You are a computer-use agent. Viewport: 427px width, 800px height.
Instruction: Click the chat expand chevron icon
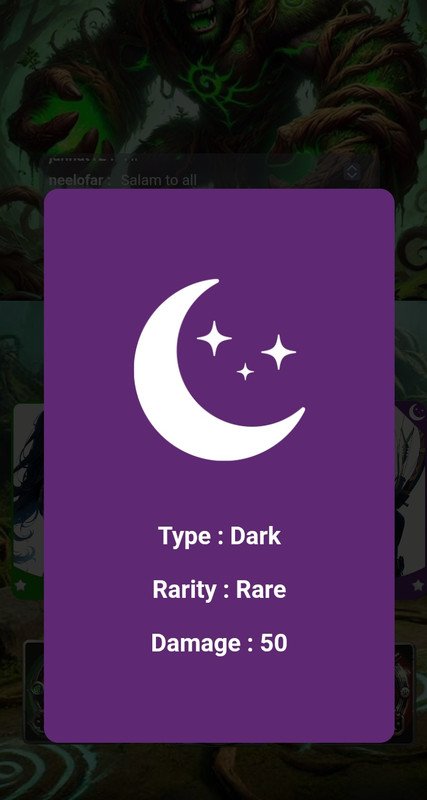pyautogui.click(x=351, y=172)
